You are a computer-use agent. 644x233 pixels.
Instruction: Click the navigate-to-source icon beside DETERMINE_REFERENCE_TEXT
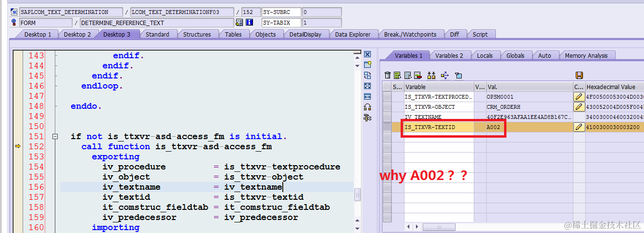(x=240, y=22)
